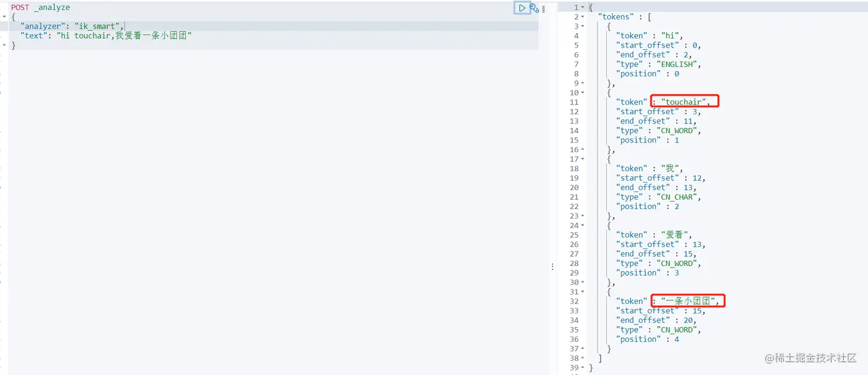Click the "text" line containing hi touchair
This screenshot has width=868, height=375.
pos(106,36)
